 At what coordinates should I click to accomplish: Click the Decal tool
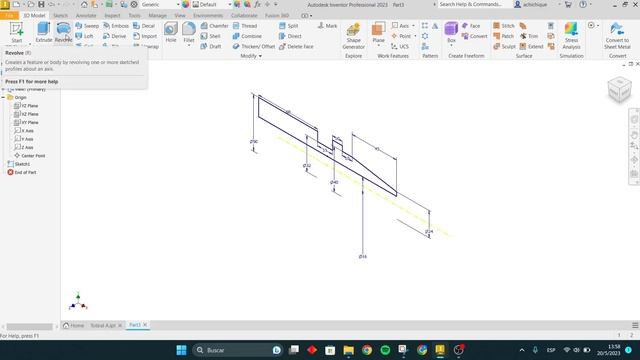click(x=144, y=26)
